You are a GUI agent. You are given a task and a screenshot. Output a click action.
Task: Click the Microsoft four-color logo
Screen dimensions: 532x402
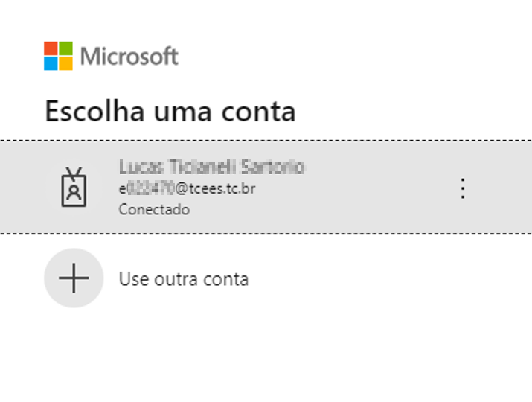[x=58, y=56]
